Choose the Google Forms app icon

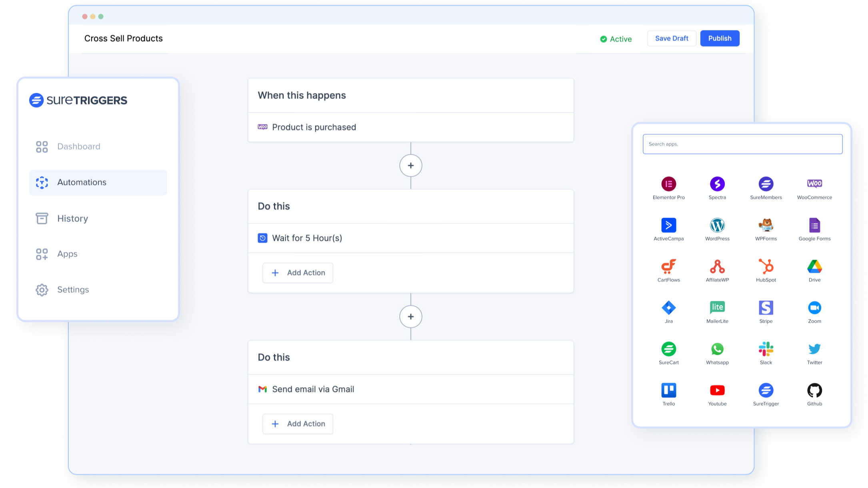tap(814, 225)
